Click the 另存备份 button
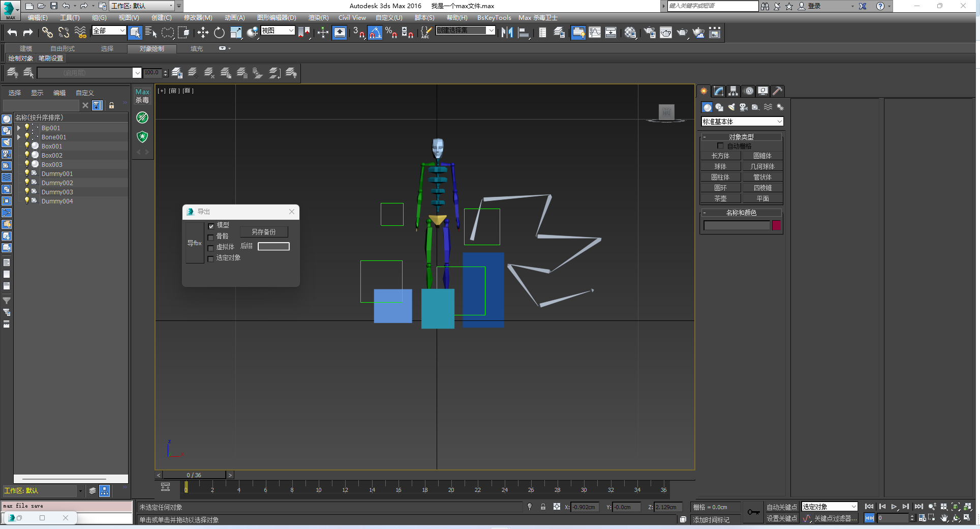This screenshot has width=980, height=529. (264, 232)
